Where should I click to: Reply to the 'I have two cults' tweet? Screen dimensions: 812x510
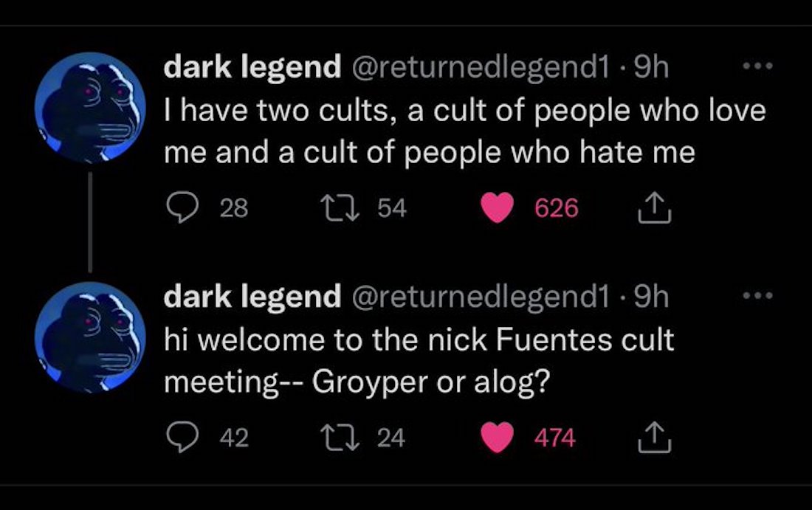coord(179,209)
